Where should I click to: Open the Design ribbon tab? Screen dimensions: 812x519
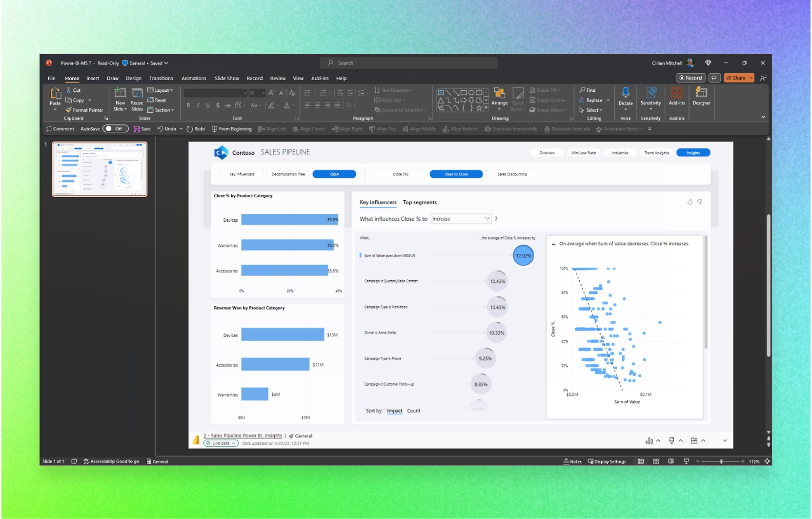click(x=134, y=78)
